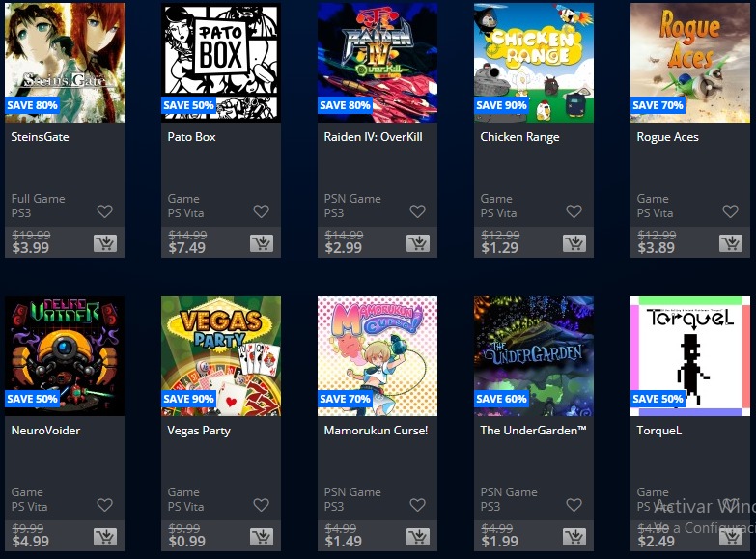
Task: Toggle wishlist heart for Pato Box
Action: 261,211
